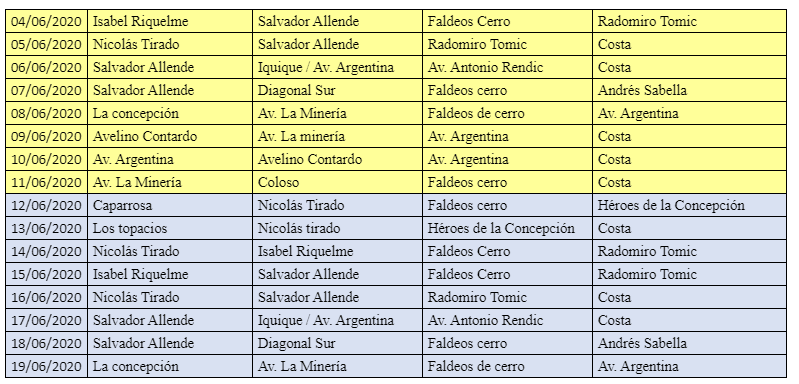Image resolution: width=799 pixels, height=384 pixels.
Task: Select Nicolás tirado in the 13/06/2020 row
Action: 299,228
